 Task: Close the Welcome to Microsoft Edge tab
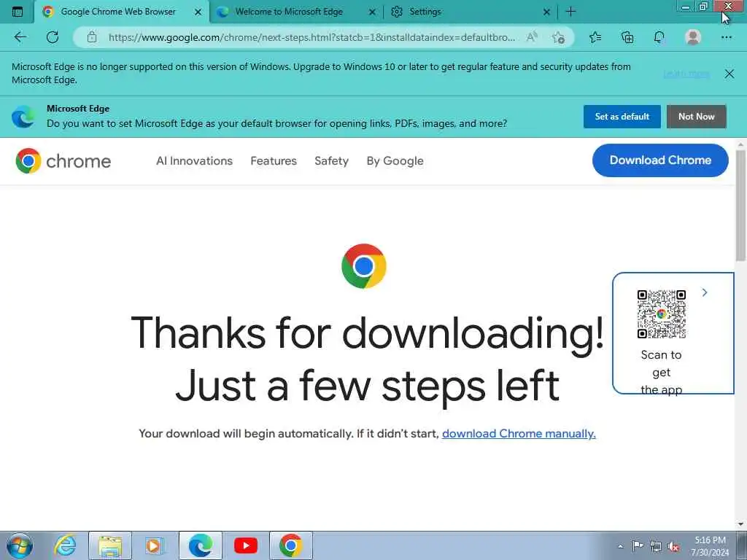point(373,12)
